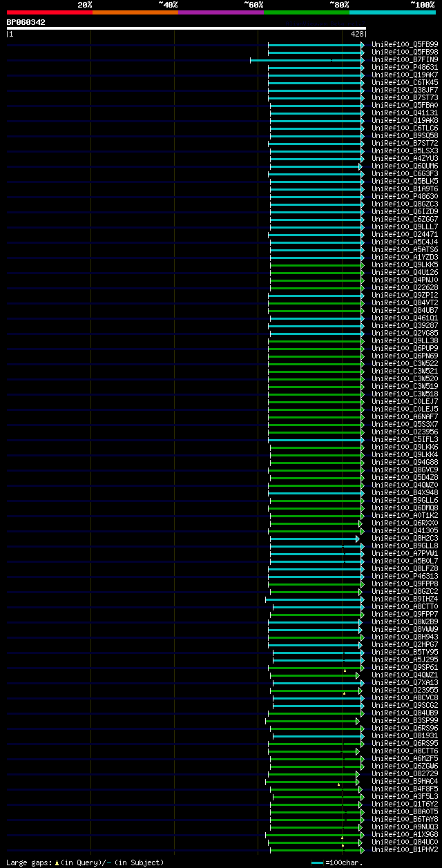
Task: Click label UniRef100_C0LEJ7
Action: [405, 402]
